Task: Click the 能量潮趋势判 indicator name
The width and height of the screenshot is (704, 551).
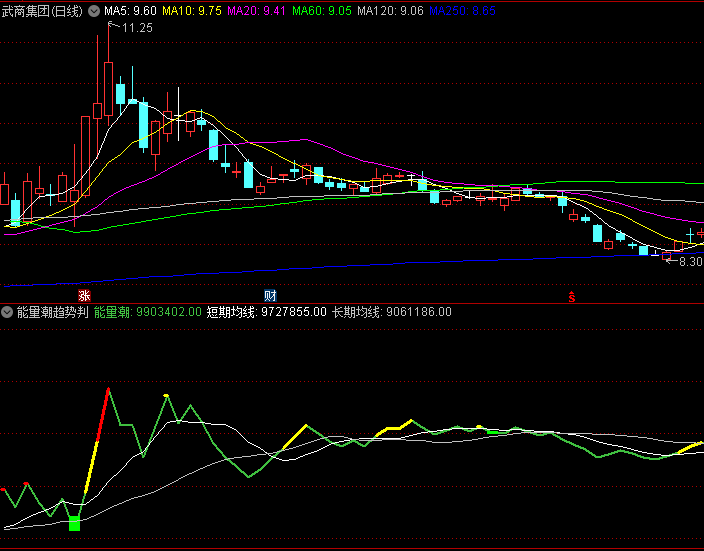Action: tap(52, 312)
